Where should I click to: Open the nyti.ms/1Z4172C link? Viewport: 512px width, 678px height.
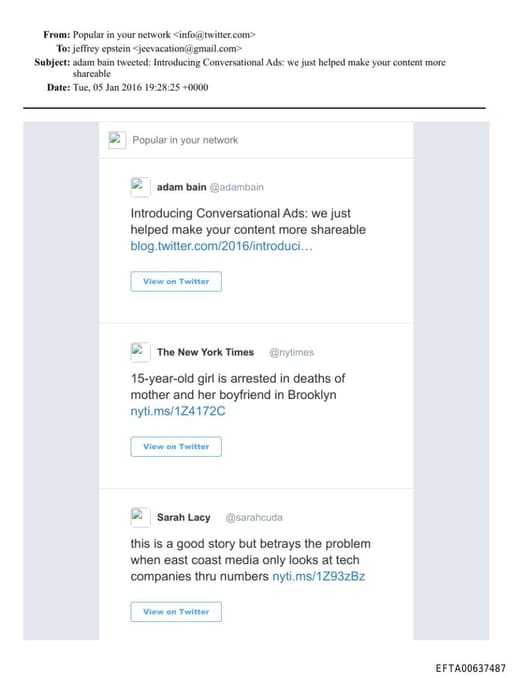point(178,411)
